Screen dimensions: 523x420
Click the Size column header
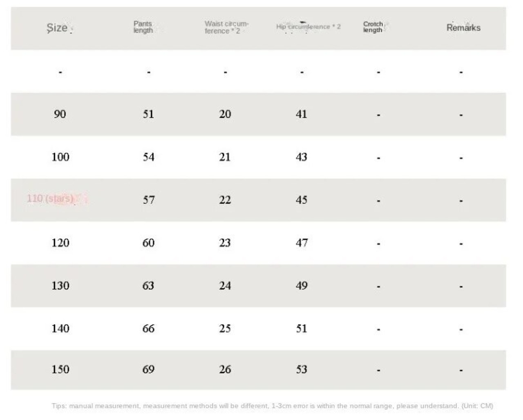tap(57, 28)
